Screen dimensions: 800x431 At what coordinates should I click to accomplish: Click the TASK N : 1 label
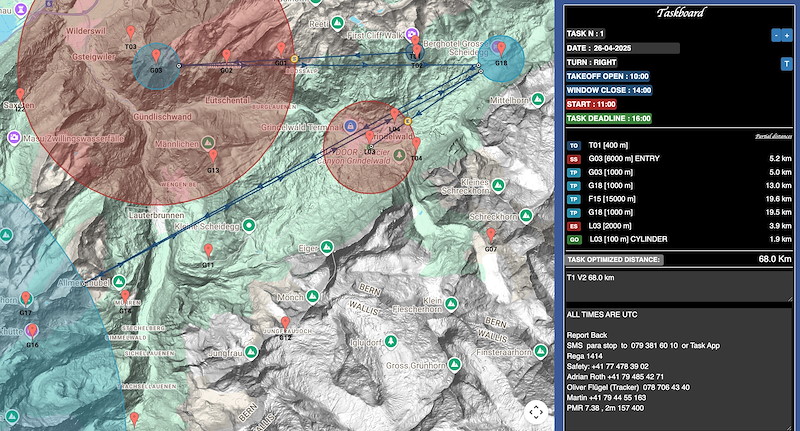pyautogui.click(x=585, y=34)
